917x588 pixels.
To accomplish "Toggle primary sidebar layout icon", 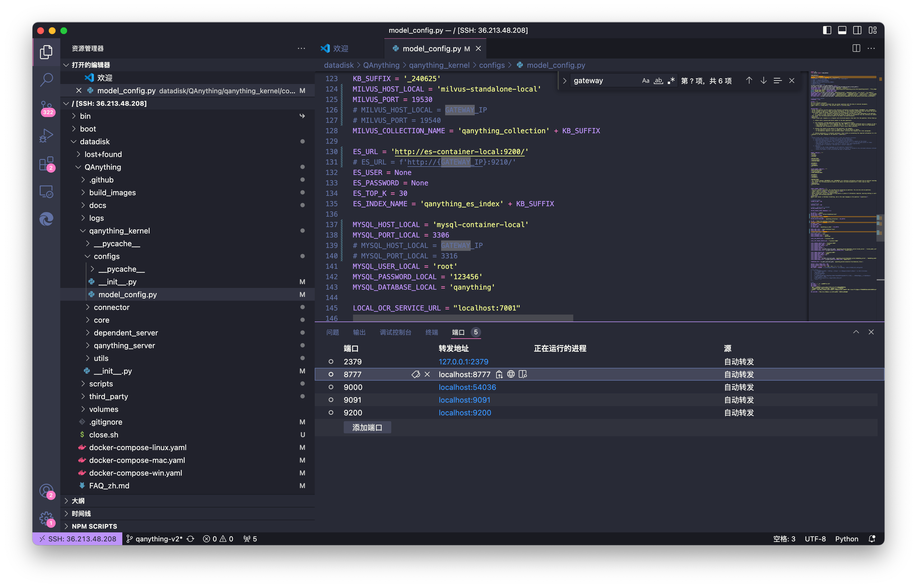I will coord(827,30).
